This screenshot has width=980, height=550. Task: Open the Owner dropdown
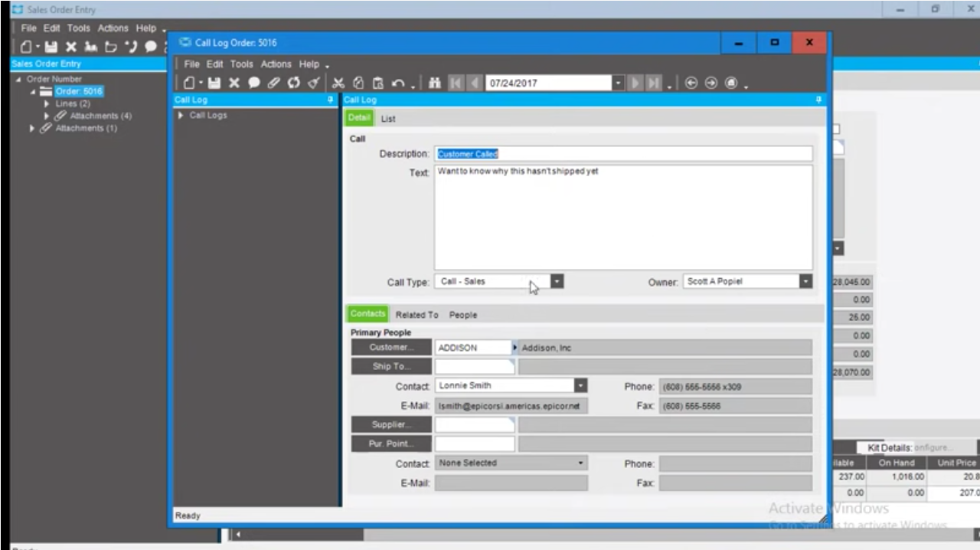pyautogui.click(x=805, y=282)
